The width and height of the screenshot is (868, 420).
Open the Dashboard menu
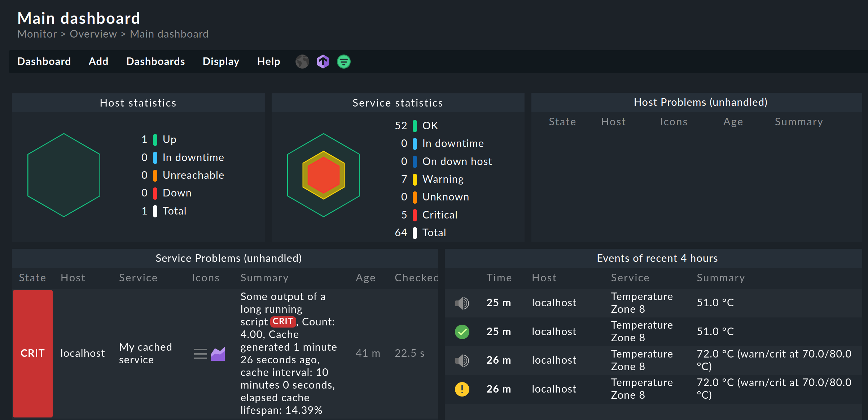click(44, 61)
